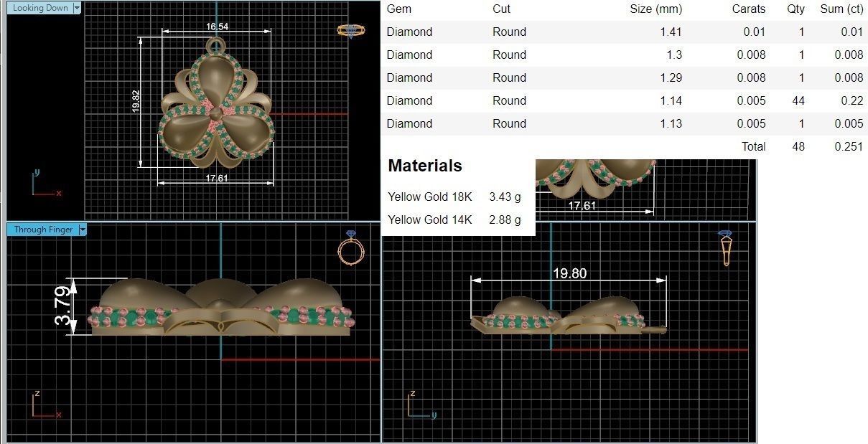This screenshot has height=444, width=868.
Task: Click the 0.22 sum cell
Action: click(852, 100)
